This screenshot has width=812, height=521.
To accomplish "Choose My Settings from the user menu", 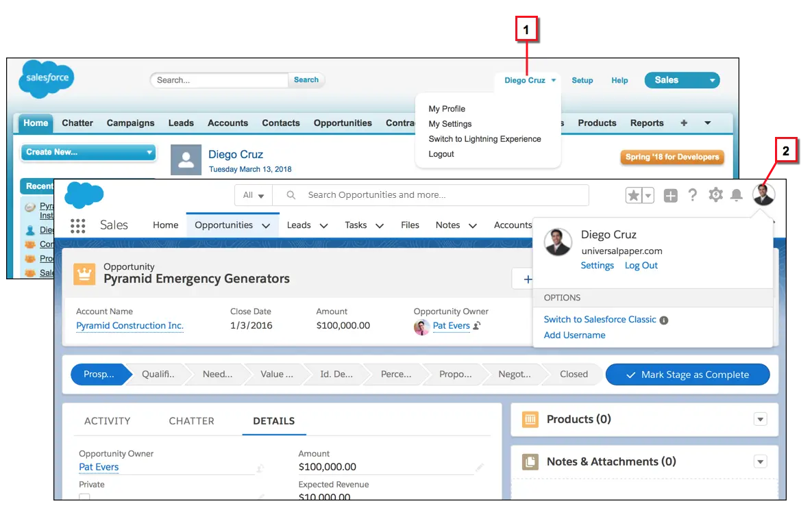I will click(x=450, y=124).
